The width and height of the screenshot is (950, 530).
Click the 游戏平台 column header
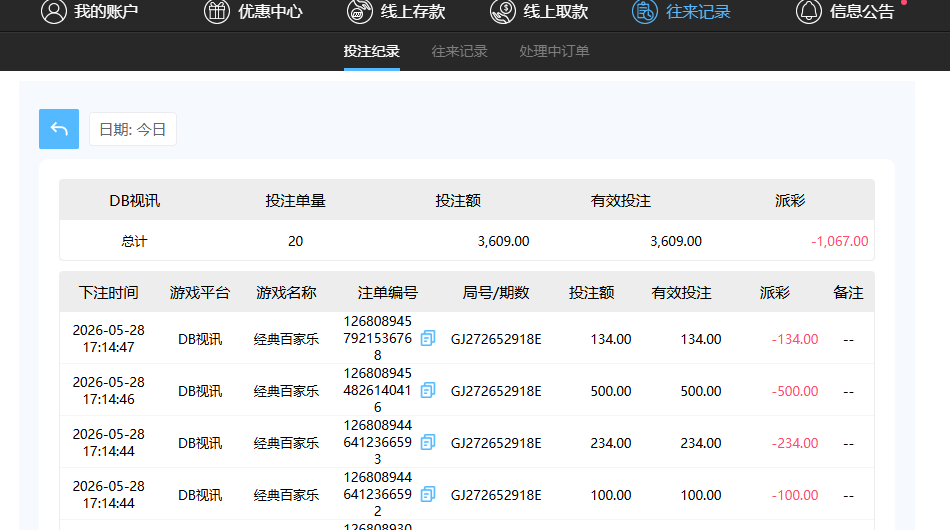click(200, 293)
